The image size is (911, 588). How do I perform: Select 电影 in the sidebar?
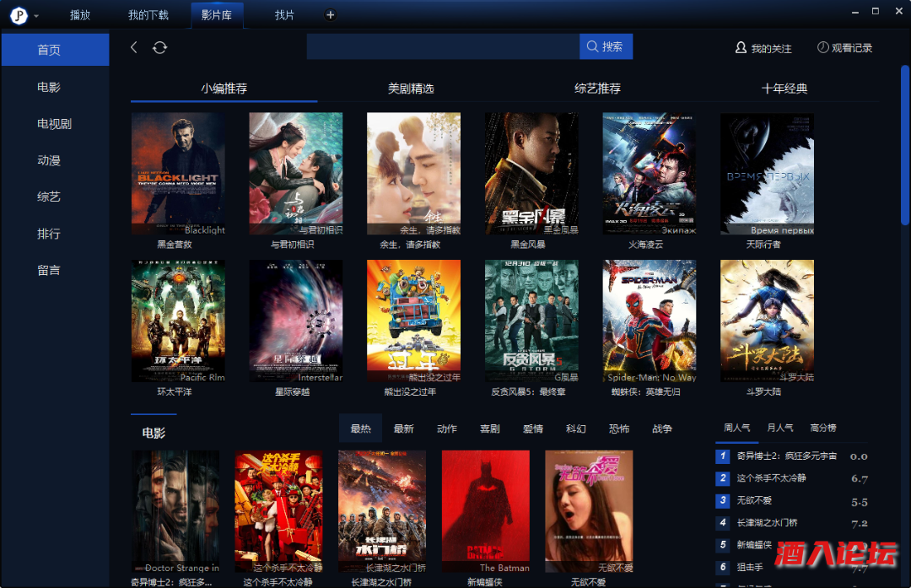(x=49, y=87)
